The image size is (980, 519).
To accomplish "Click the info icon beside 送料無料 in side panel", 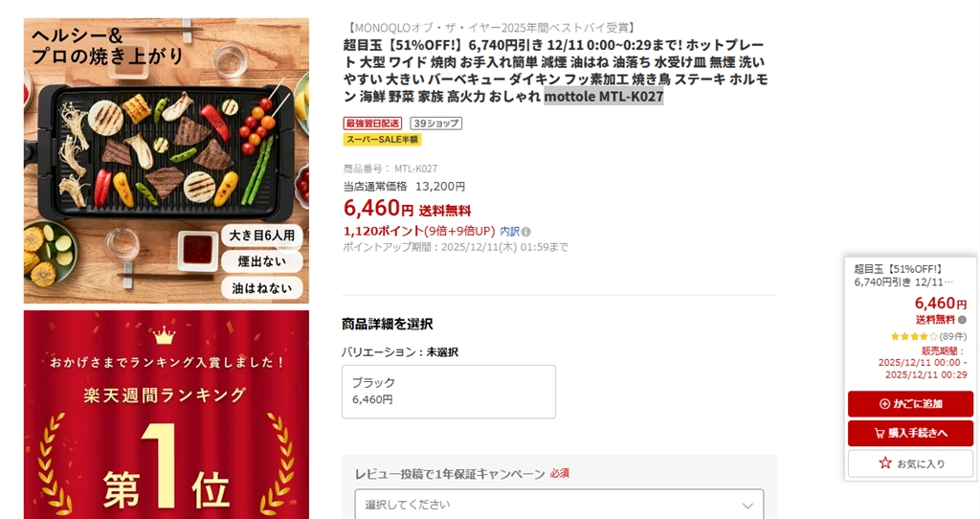I will click(x=962, y=320).
